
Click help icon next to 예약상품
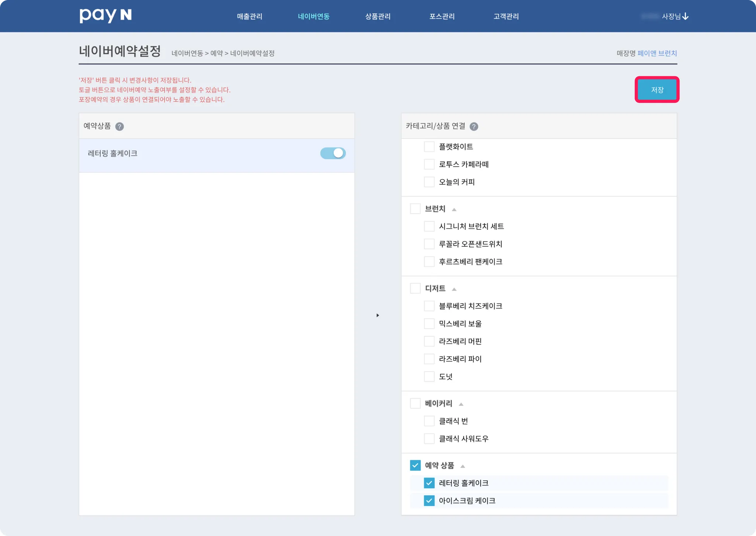[119, 126]
